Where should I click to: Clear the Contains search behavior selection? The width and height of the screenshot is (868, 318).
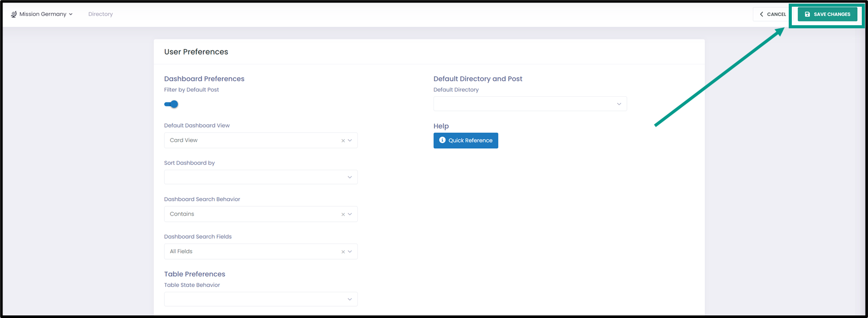(x=343, y=214)
